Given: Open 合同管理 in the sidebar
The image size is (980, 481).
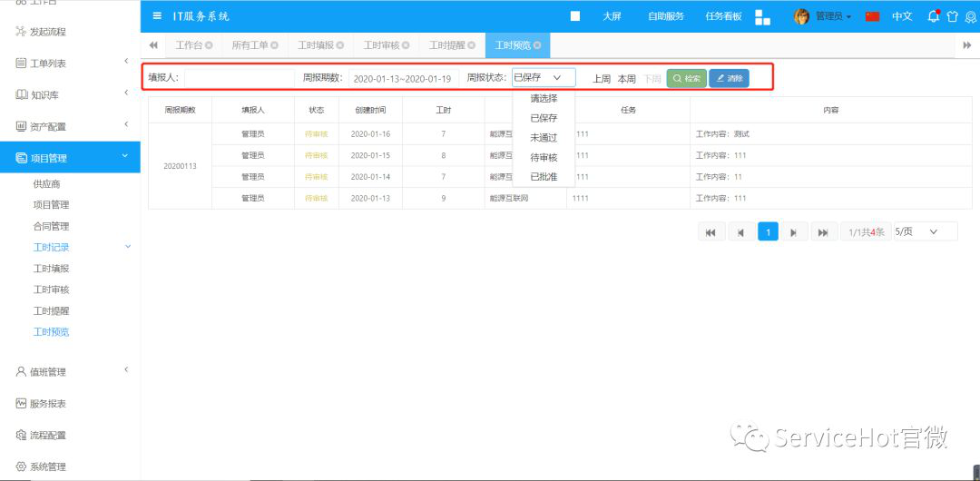Looking at the screenshot, I should click(x=51, y=226).
